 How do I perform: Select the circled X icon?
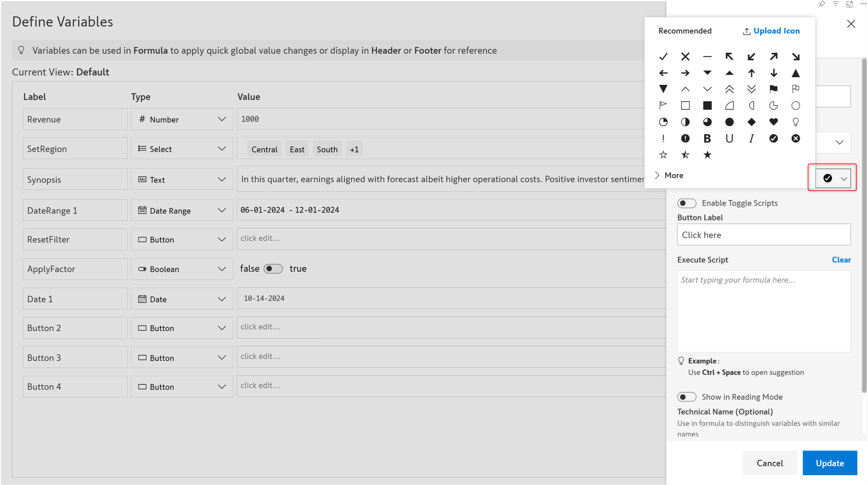point(795,139)
